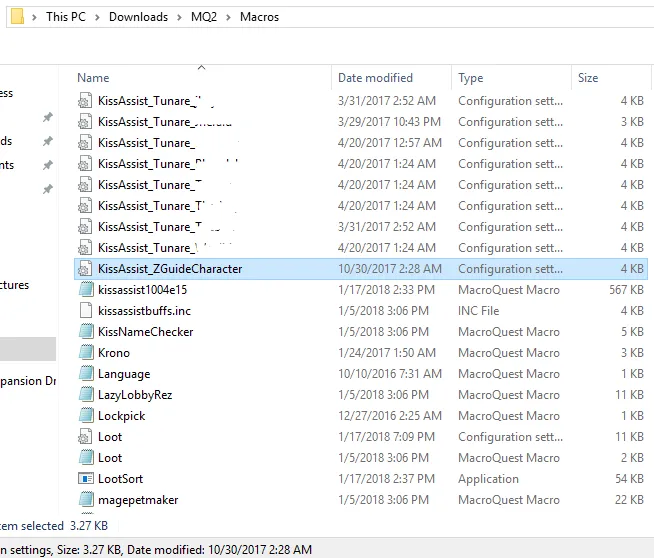Sort files by the Size column header
The width and height of the screenshot is (654, 558).
(x=588, y=78)
